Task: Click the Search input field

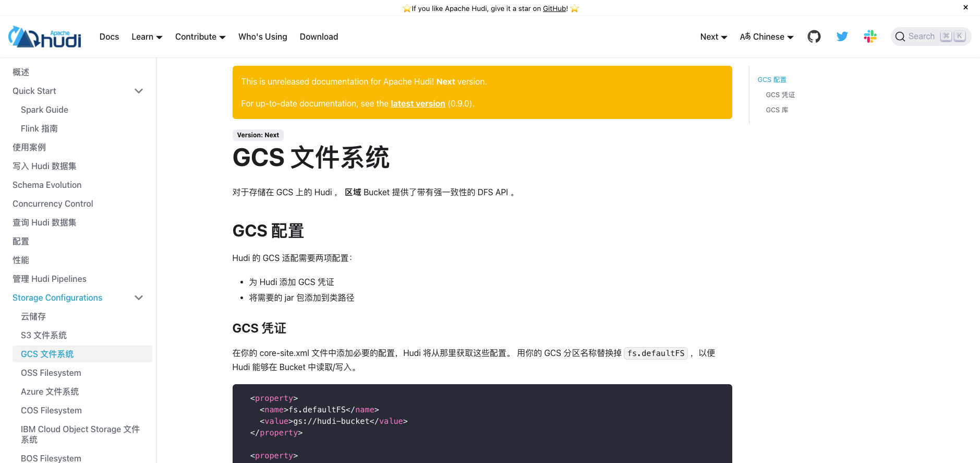Action: (931, 37)
